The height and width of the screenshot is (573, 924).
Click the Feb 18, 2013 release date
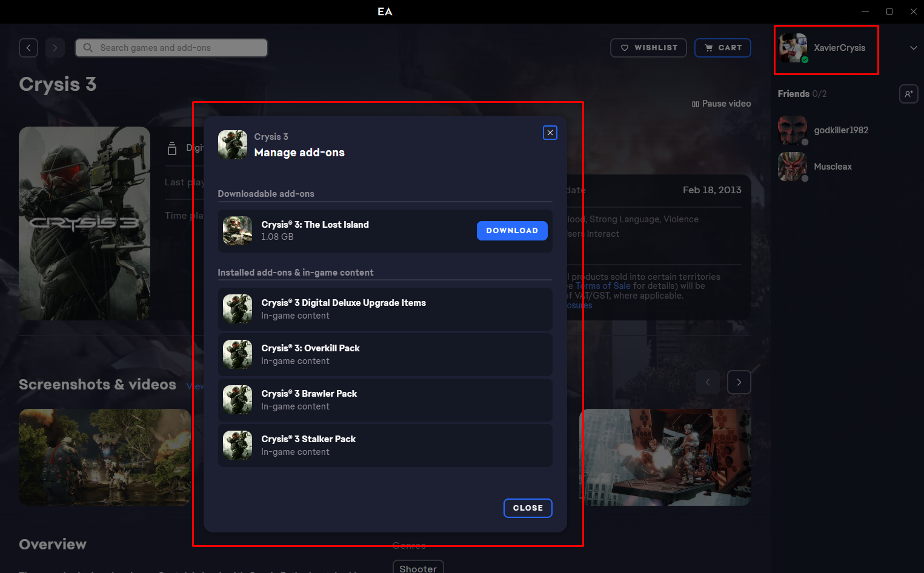[x=712, y=190]
